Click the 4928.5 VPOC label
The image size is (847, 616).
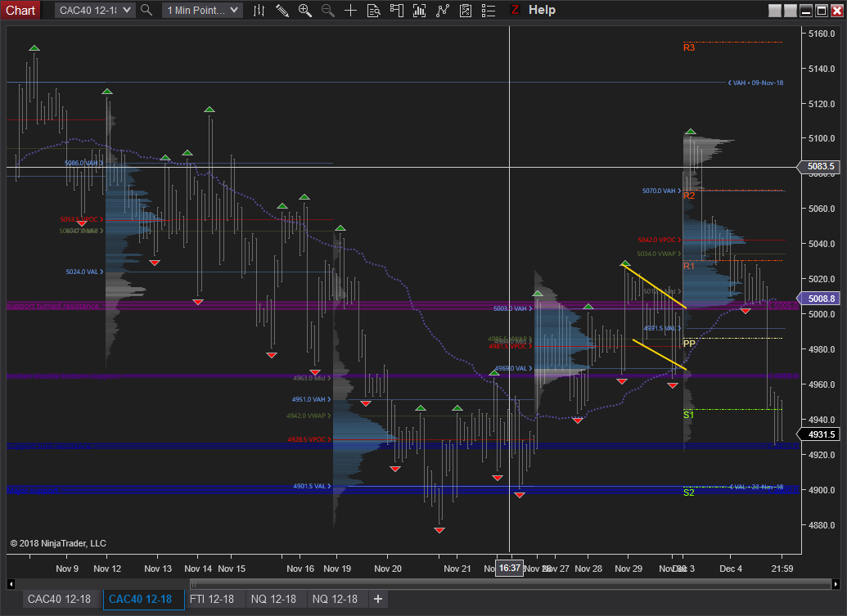(x=309, y=439)
